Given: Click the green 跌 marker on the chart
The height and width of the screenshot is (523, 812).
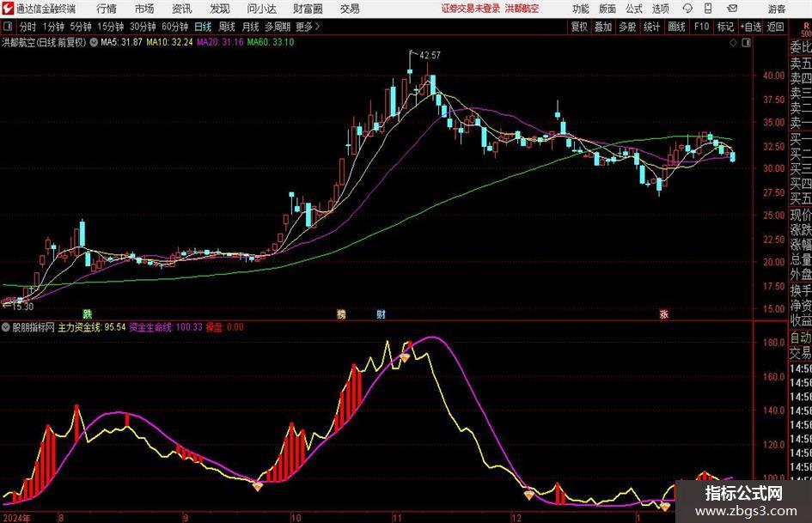Looking at the screenshot, I should point(88,313).
